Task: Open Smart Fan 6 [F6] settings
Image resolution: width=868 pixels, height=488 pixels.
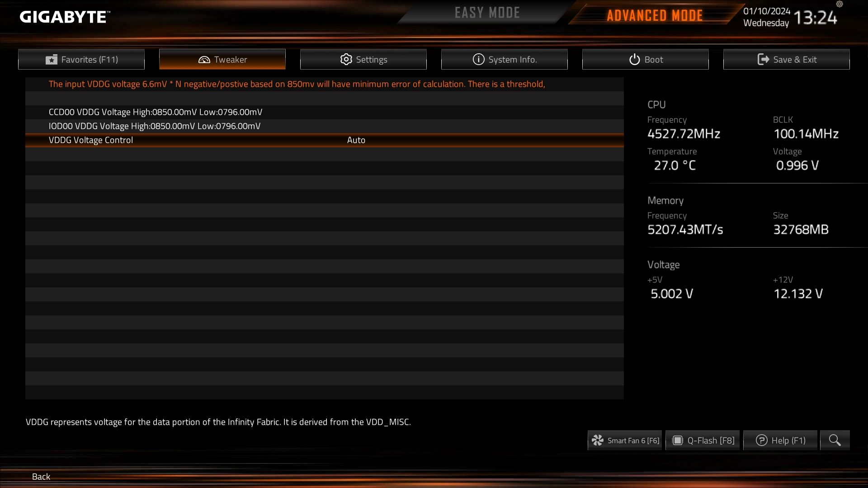Action: pyautogui.click(x=625, y=440)
